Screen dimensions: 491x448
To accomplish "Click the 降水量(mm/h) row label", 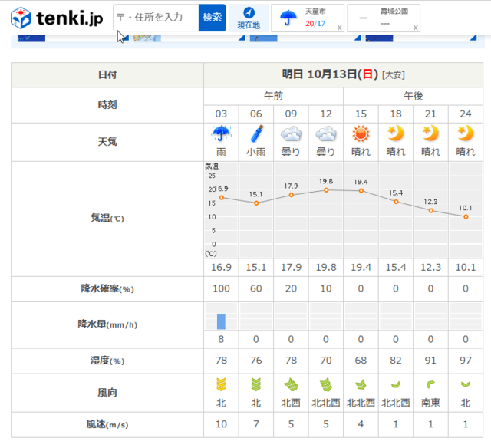I will pyautogui.click(x=107, y=324).
